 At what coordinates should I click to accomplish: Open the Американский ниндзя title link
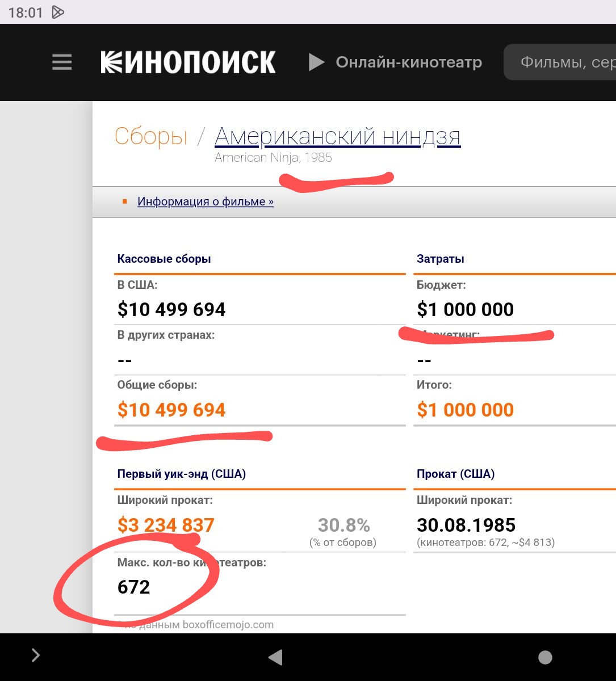pyautogui.click(x=338, y=137)
